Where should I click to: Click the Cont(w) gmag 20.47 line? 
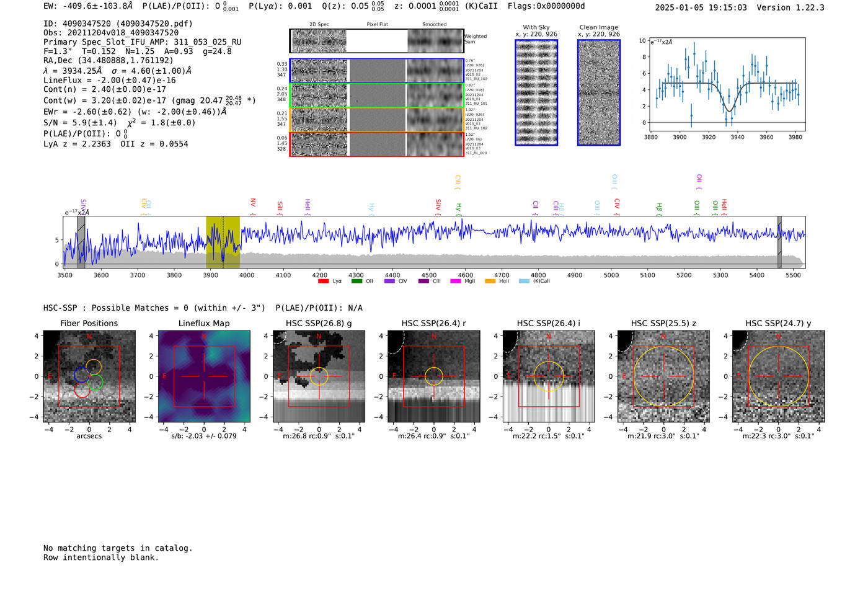coord(149,100)
